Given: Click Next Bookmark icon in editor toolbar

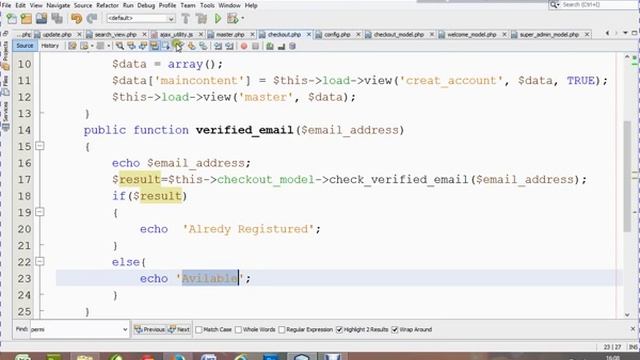Looking at the screenshot, I should pyautogui.click(x=191, y=46).
